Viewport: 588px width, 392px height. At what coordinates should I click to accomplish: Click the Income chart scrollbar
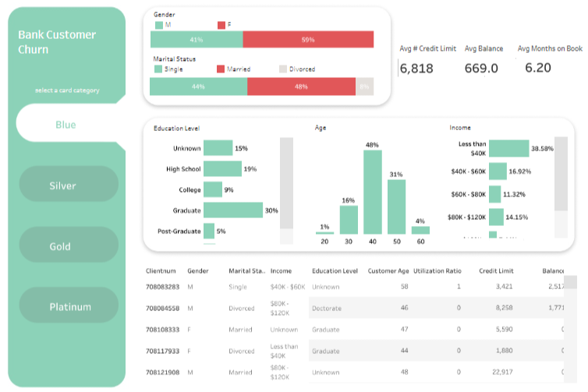(561, 174)
